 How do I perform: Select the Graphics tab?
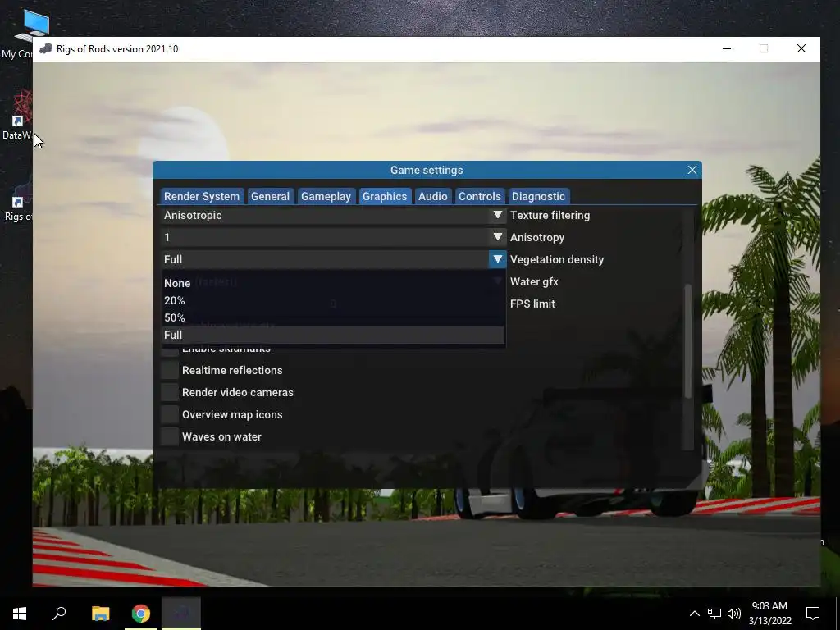pyautogui.click(x=385, y=196)
